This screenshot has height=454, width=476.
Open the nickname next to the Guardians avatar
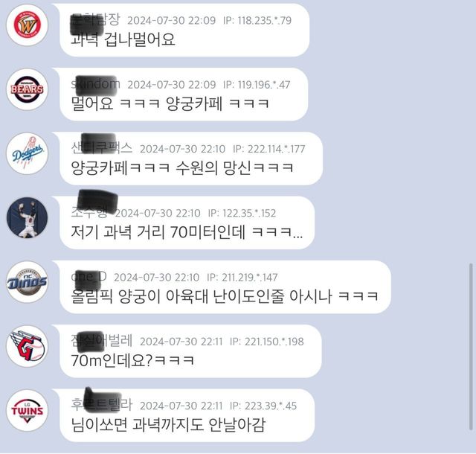click(102, 341)
